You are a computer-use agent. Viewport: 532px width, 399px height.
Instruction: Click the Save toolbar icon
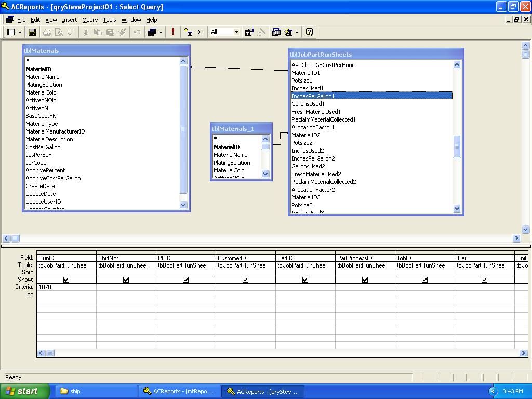(32, 32)
